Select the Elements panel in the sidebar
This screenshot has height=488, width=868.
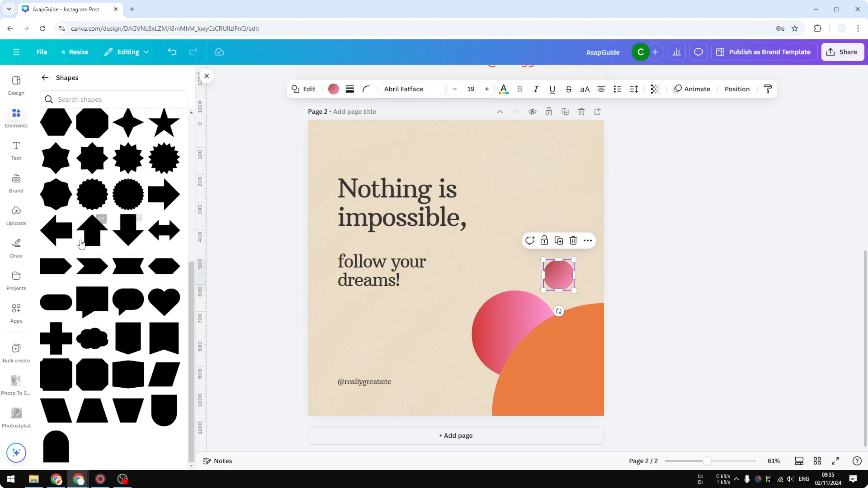coord(16,117)
